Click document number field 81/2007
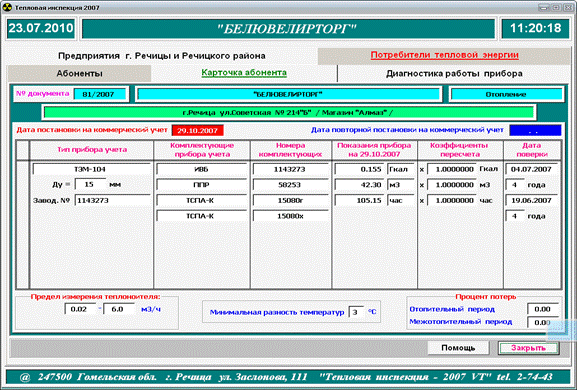This screenshot has height=390, width=577. pos(99,94)
